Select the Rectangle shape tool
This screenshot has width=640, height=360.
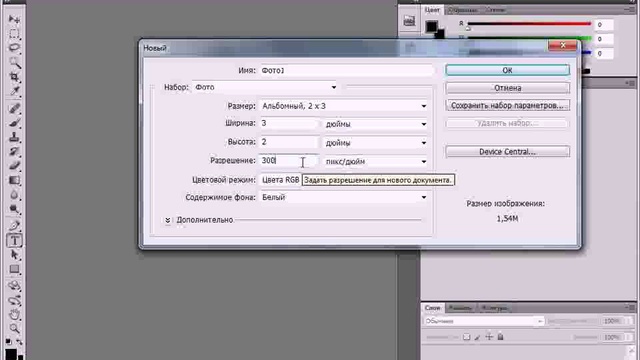point(14,269)
